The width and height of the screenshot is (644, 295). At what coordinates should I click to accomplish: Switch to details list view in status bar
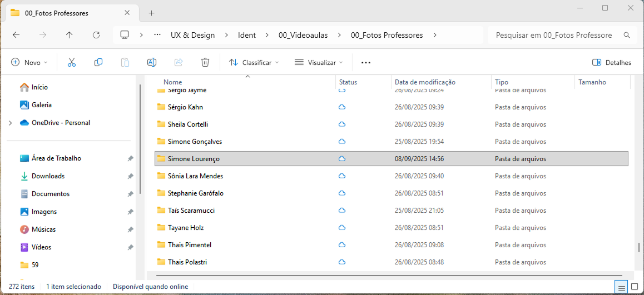pyautogui.click(x=621, y=287)
